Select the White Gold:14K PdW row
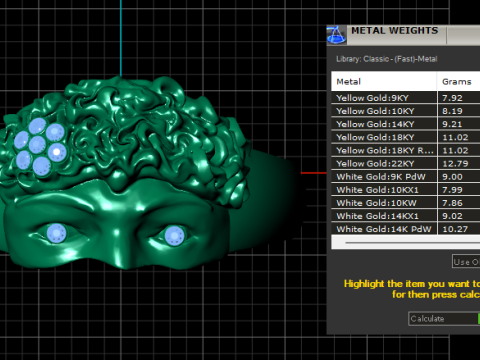Viewport: 480px width, 360px height. click(x=406, y=229)
